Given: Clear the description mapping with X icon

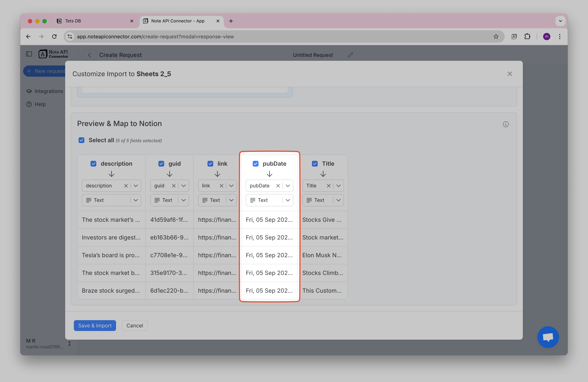Looking at the screenshot, I should pyautogui.click(x=126, y=186).
